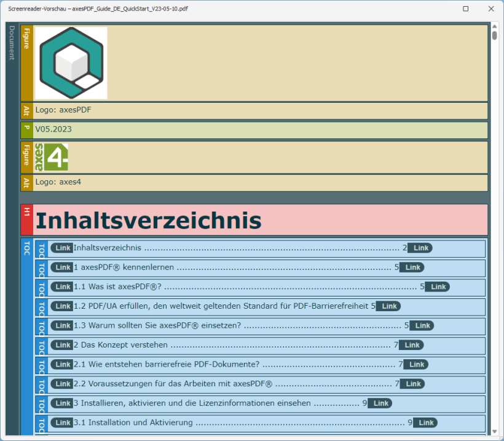Select the 'Logo: axes4' alt text
The width and height of the screenshot is (504, 441).
point(58,182)
